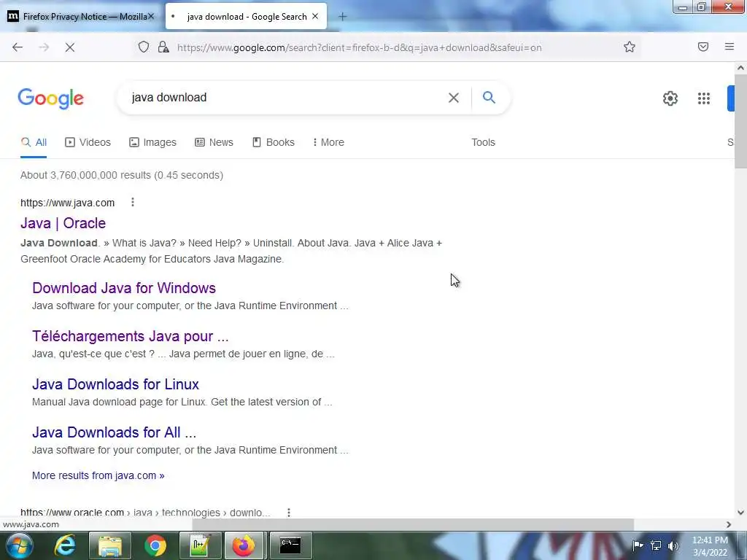This screenshot has height=560, width=747.
Task: Switch to Books results
Action: (274, 142)
